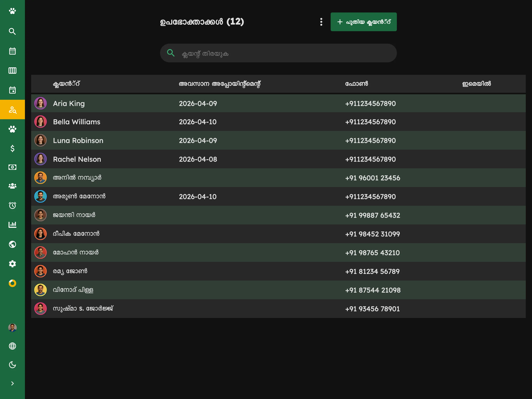Sort by അവസാന അപ്പോയിന്റ്മെന്റ് column header
This screenshot has height=399, width=532.
tap(220, 84)
